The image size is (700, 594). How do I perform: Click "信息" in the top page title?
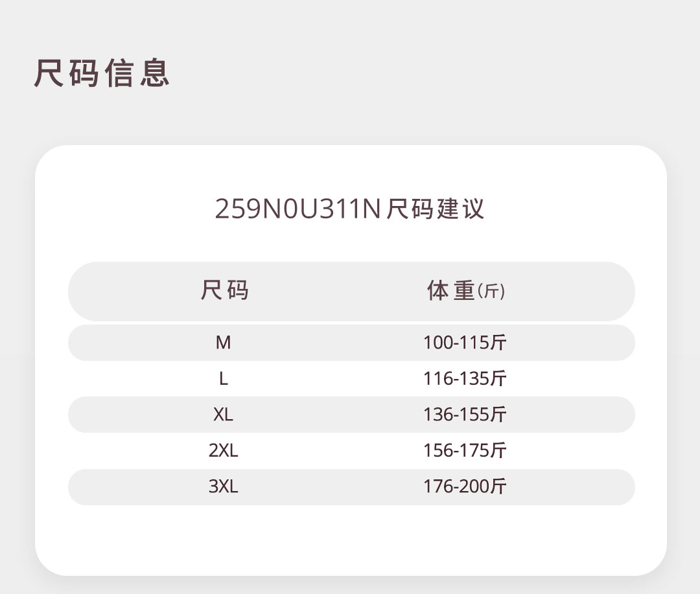137,73
